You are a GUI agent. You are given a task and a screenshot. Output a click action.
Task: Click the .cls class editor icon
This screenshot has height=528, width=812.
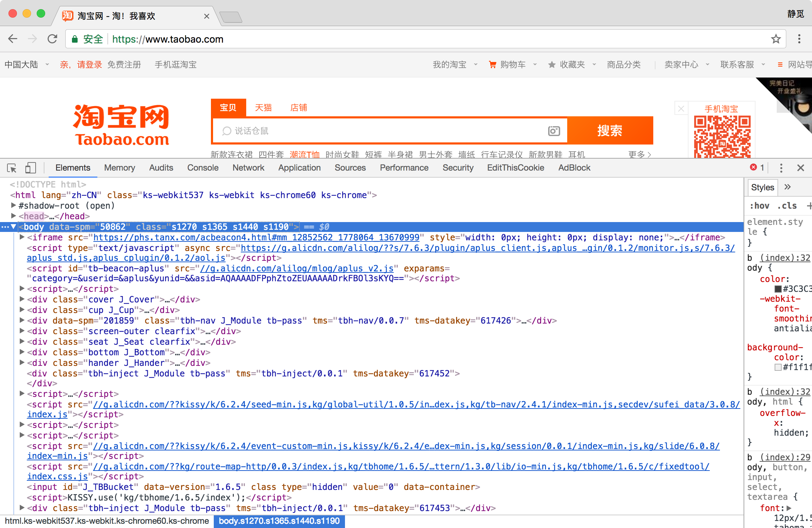tap(785, 206)
